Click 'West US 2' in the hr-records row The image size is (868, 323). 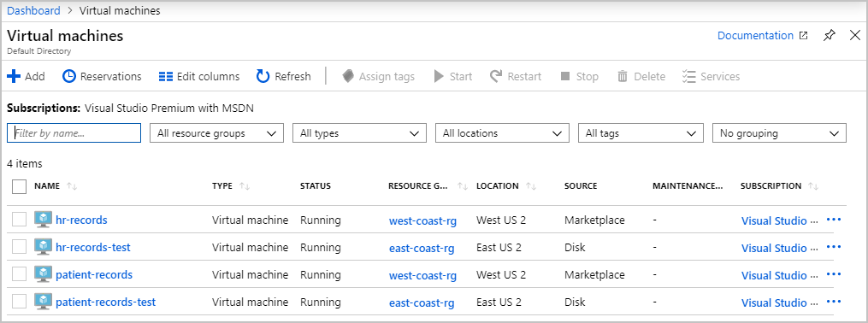[501, 220]
